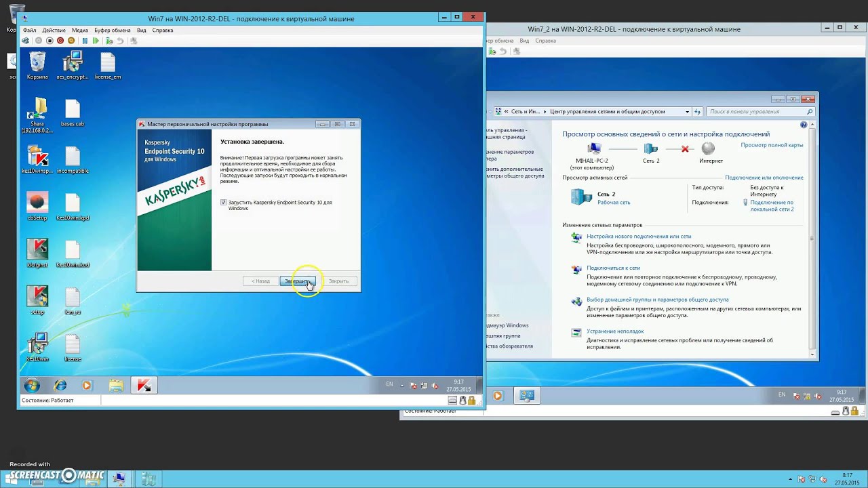868x488 pixels.
Task: Click the EN language indicator in the Win7 VM
Action: (x=389, y=384)
